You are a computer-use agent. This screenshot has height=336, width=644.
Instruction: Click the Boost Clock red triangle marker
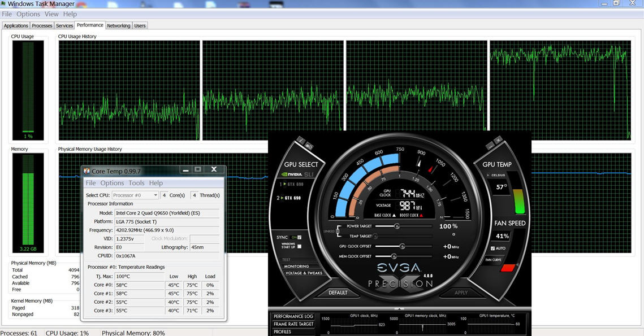(421, 215)
